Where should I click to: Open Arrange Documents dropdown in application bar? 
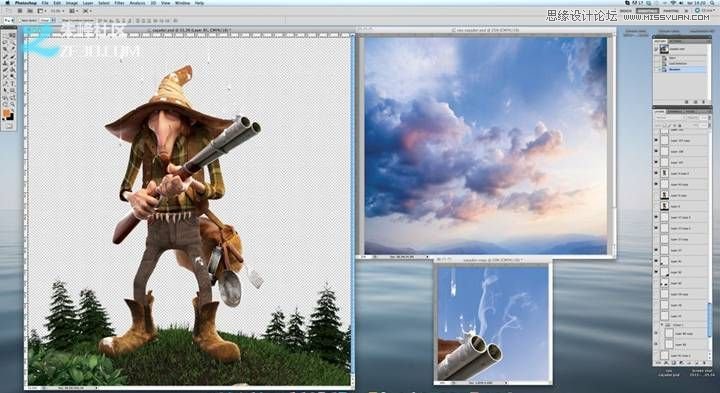click(72, 11)
